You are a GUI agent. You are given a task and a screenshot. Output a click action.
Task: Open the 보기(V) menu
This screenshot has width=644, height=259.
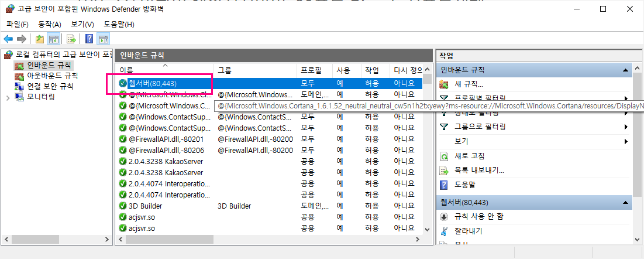82,24
